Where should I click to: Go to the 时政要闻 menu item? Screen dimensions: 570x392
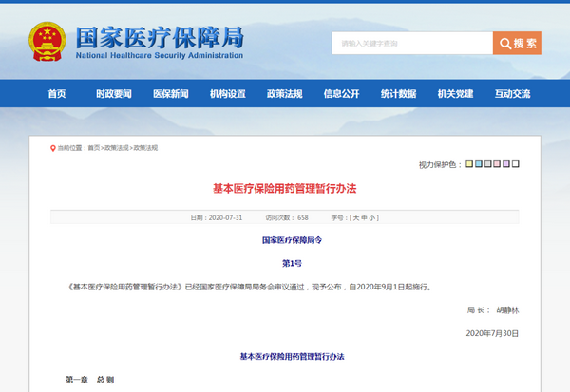click(x=114, y=94)
